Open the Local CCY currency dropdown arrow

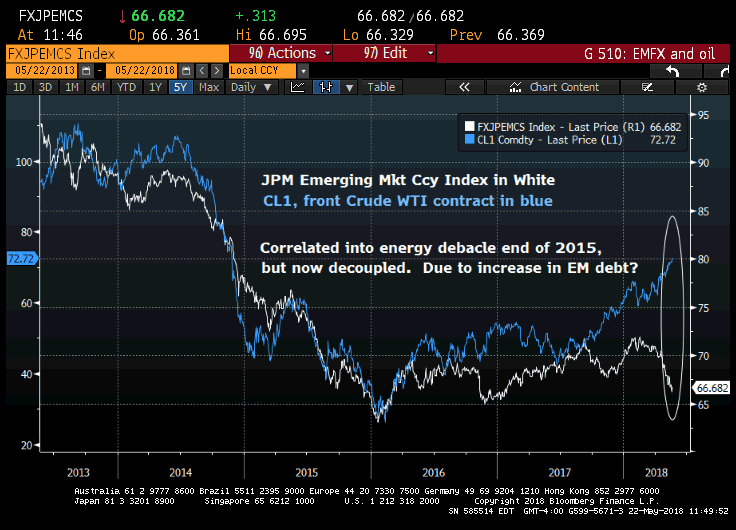pyautogui.click(x=303, y=71)
